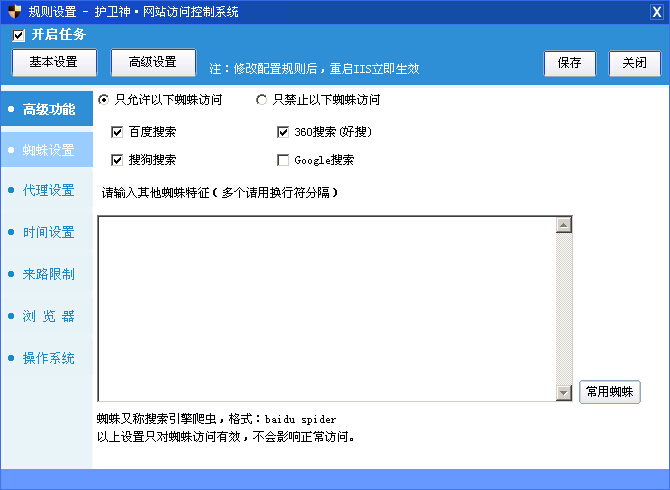This screenshot has height=490, width=670.
Task: Open the 高级设置 section
Action: pos(153,62)
